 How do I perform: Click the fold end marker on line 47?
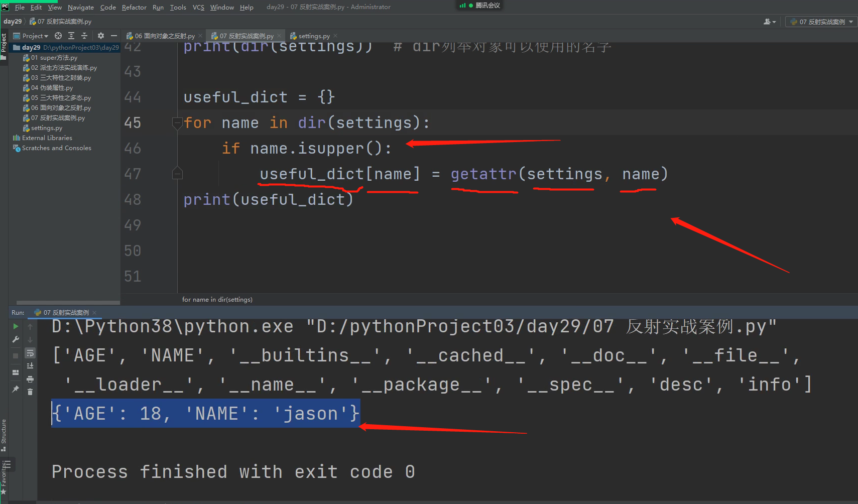pyautogui.click(x=177, y=173)
